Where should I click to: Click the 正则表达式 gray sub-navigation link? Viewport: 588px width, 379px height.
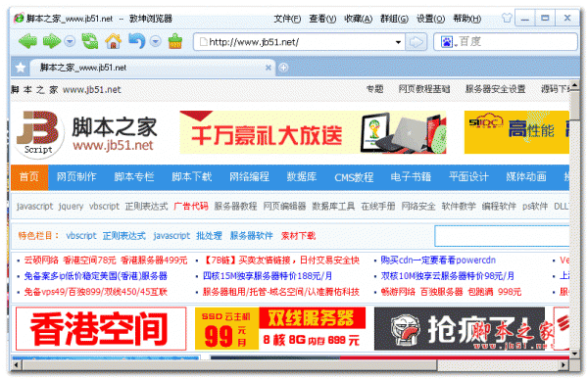click(146, 207)
